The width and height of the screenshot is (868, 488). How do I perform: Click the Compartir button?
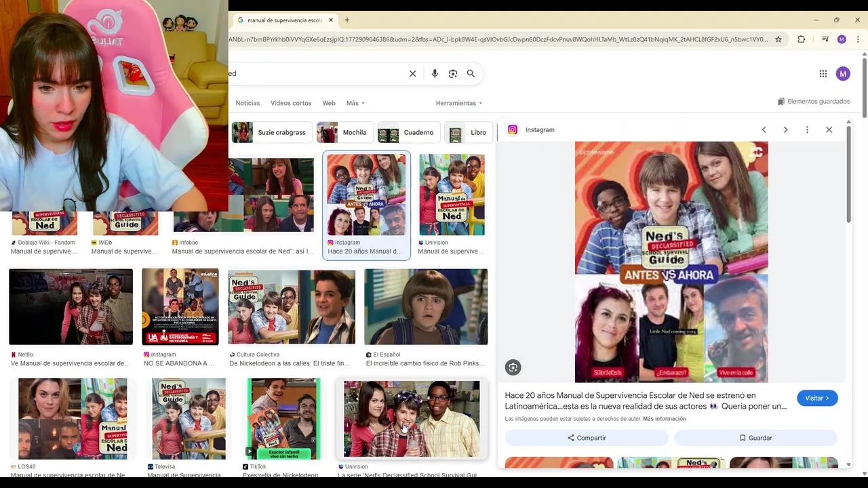[587, 438]
